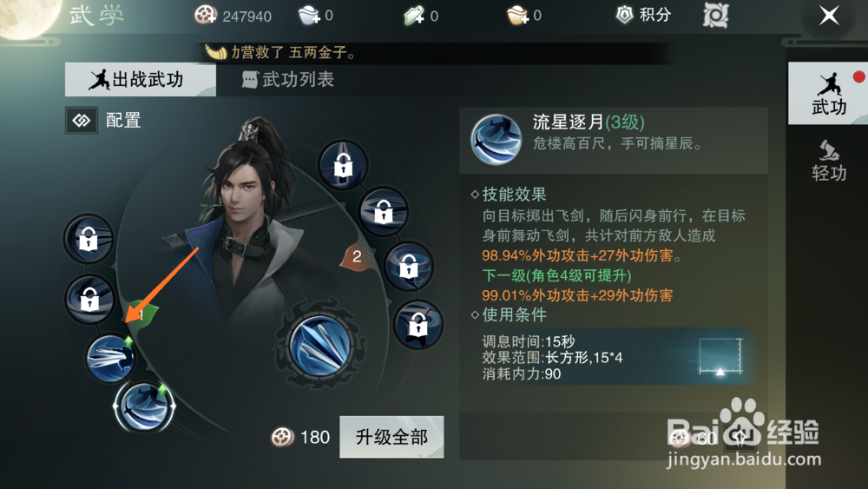Open the 武功列表 tab
Image resolution: width=868 pixels, height=489 pixels.
[288, 80]
